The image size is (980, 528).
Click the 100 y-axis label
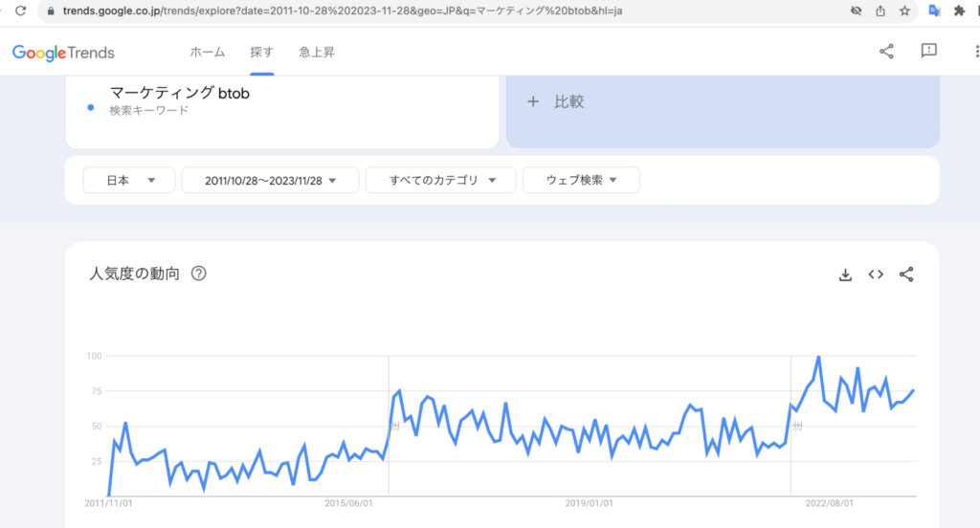pos(94,356)
